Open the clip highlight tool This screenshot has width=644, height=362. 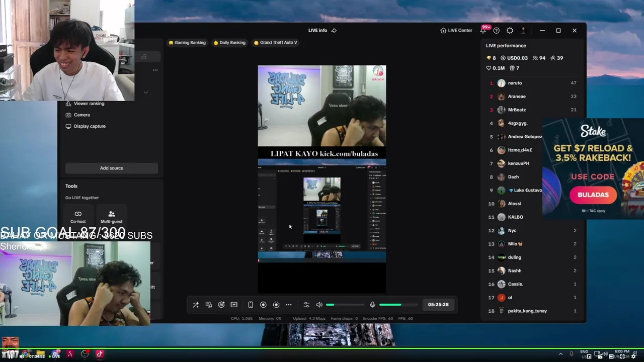click(x=234, y=305)
